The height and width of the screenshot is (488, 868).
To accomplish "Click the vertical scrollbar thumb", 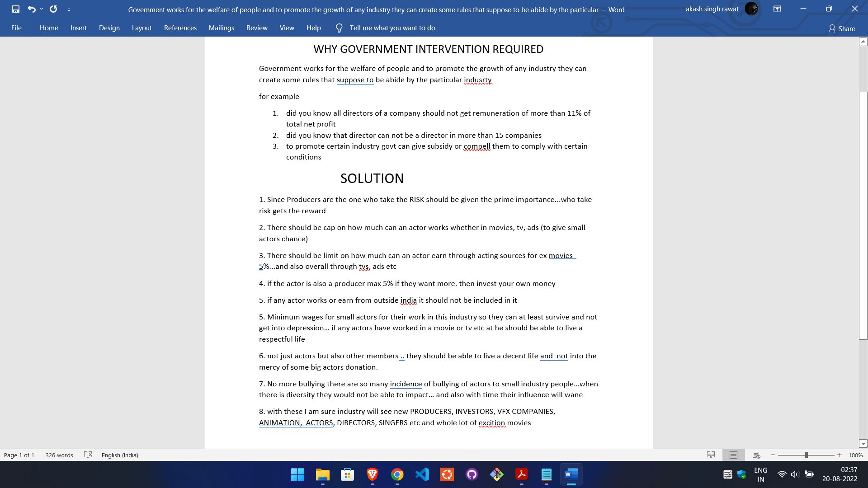I will pos(863,215).
